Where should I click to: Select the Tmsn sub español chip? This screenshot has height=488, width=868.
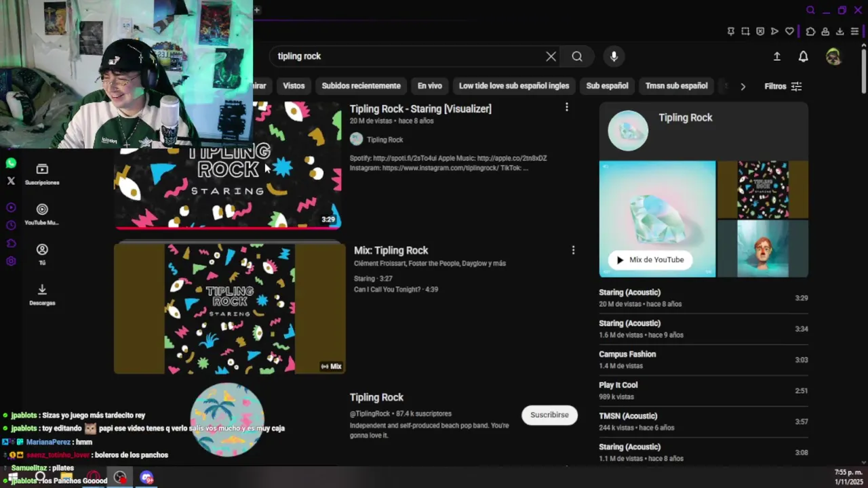[676, 86]
